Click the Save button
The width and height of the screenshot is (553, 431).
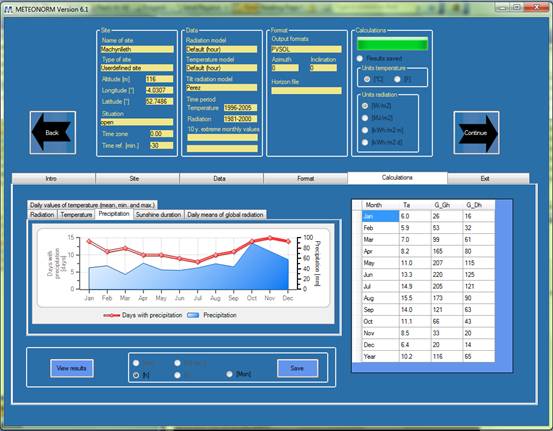point(297,368)
